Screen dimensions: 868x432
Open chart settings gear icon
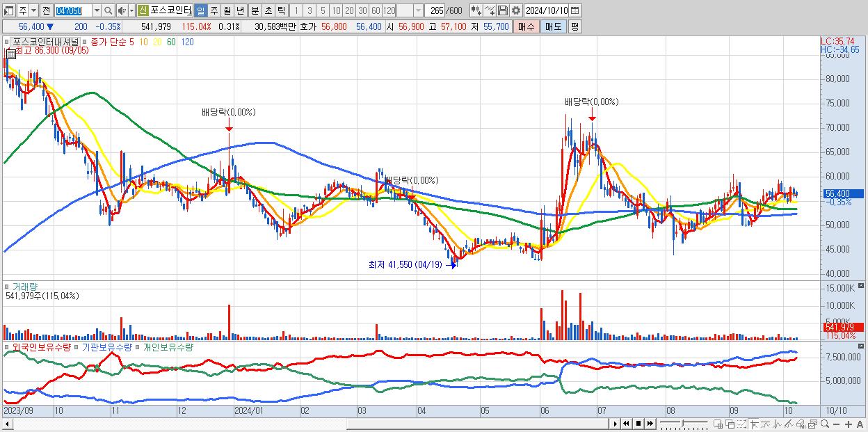[x=516, y=10]
